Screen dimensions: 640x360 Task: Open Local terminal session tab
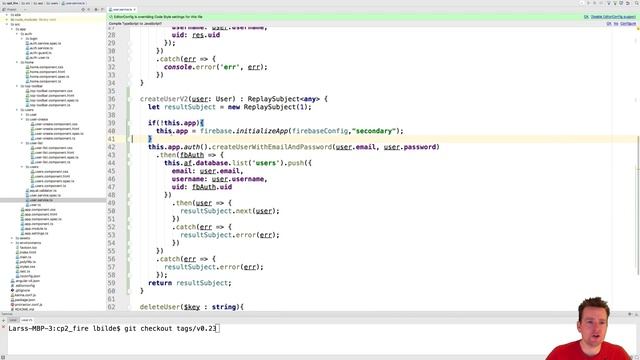13,320
